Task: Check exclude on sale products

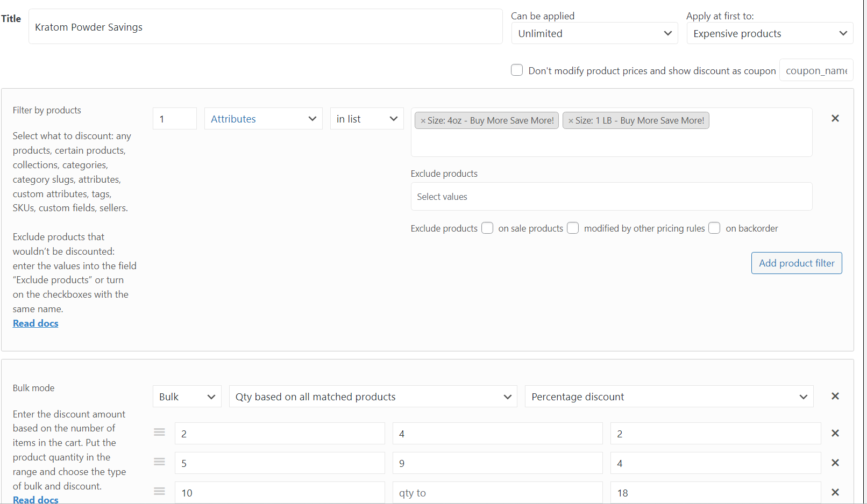Action: click(x=487, y=228)
